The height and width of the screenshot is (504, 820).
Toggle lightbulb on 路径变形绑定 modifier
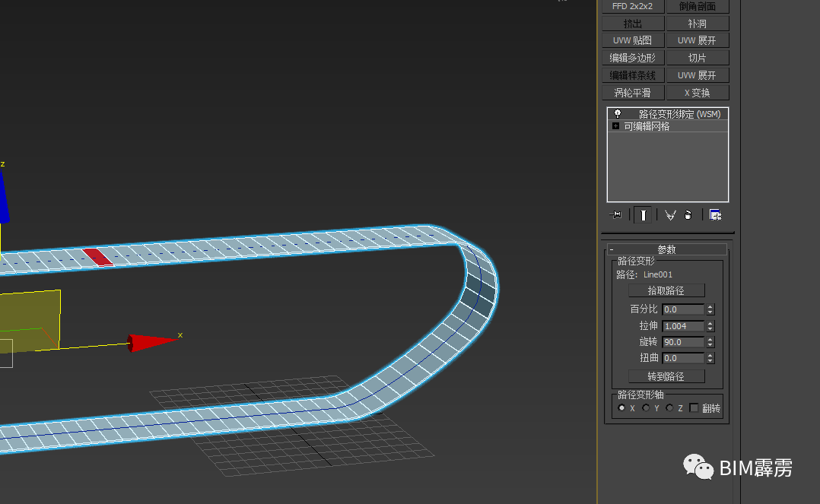[618, 113]
